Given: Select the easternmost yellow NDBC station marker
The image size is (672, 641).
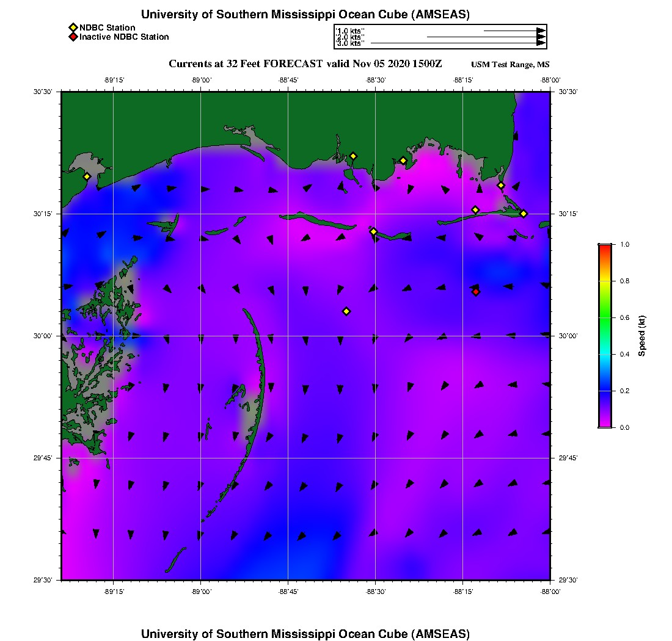Looking at the screenshot, I should (x=524, y=213).
